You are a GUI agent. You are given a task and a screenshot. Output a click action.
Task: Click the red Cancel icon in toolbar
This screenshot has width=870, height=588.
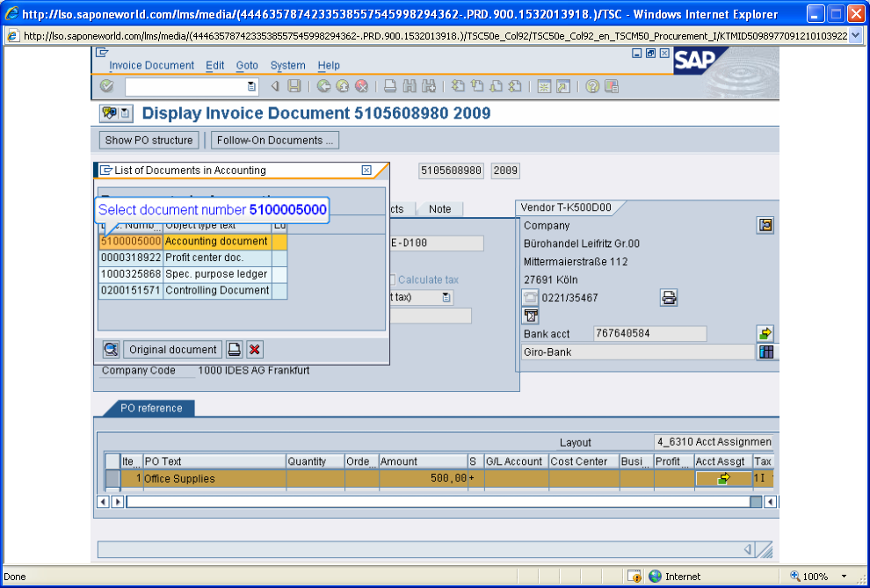[362, 86]
